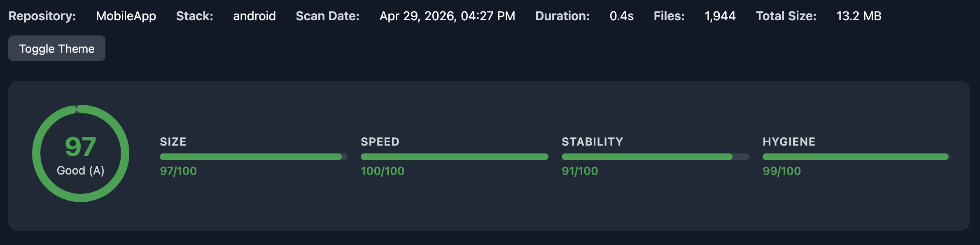Screen dimensions: 980x245
Task: Click the 99/100 hygiene score
Action: [782, 171]
